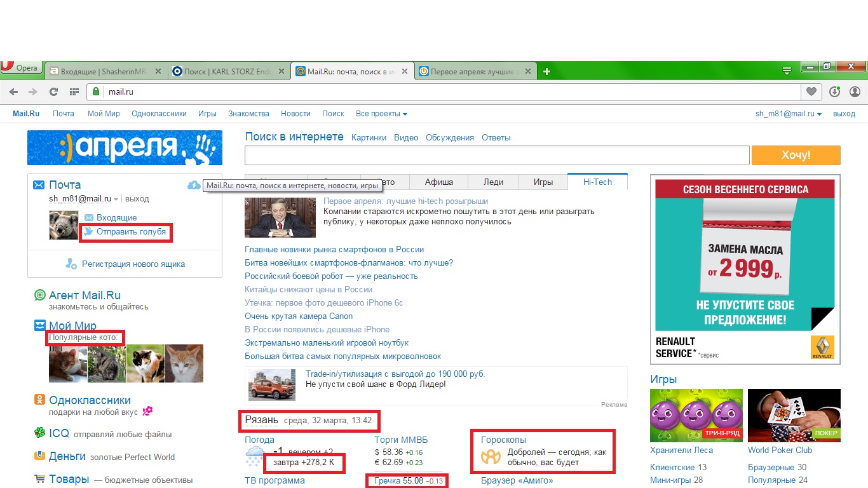Add page to bookmarks with heart icon
Image resolution: width=868 pixels, height=488 pixels.
pyautogui.click(x=811, y=92)
